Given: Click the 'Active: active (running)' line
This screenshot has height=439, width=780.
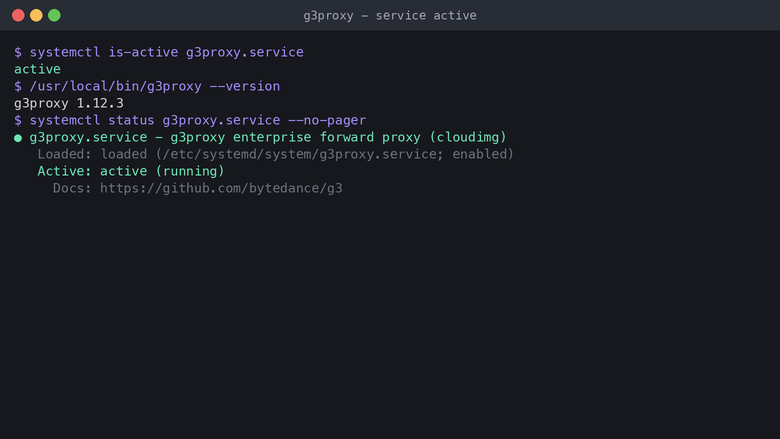Looking at the screenshot, I should 131,172.
